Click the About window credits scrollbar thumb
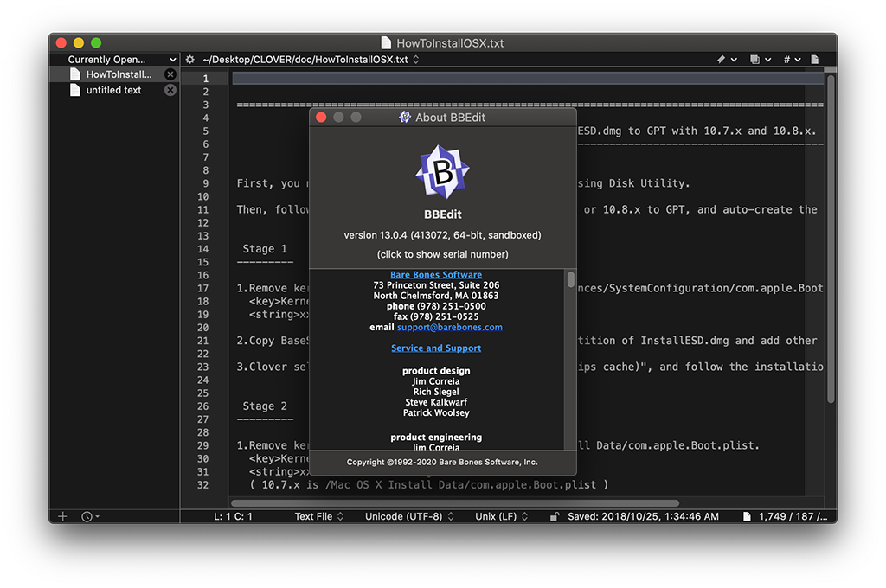The image size is (886, 588). pyautogui.click(x=571, y=279)
